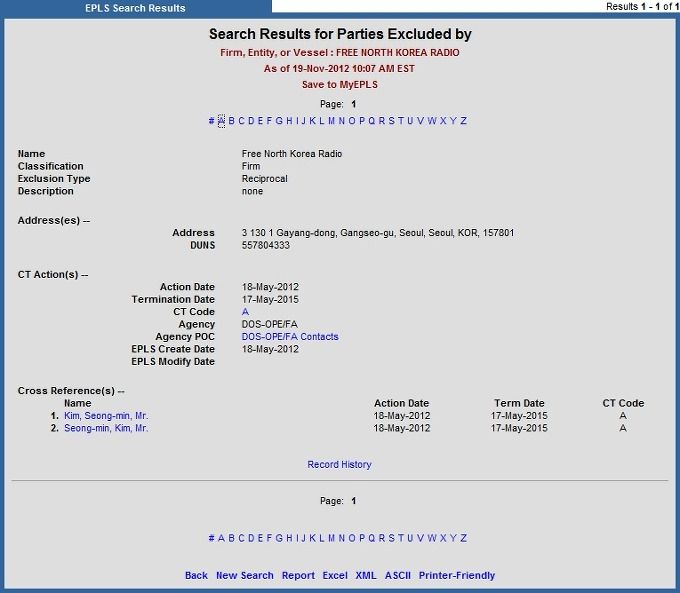This screenshot has width=680, height=593.
Task: Select letter A in bottom alphabet index
Action: pos(221,538)
